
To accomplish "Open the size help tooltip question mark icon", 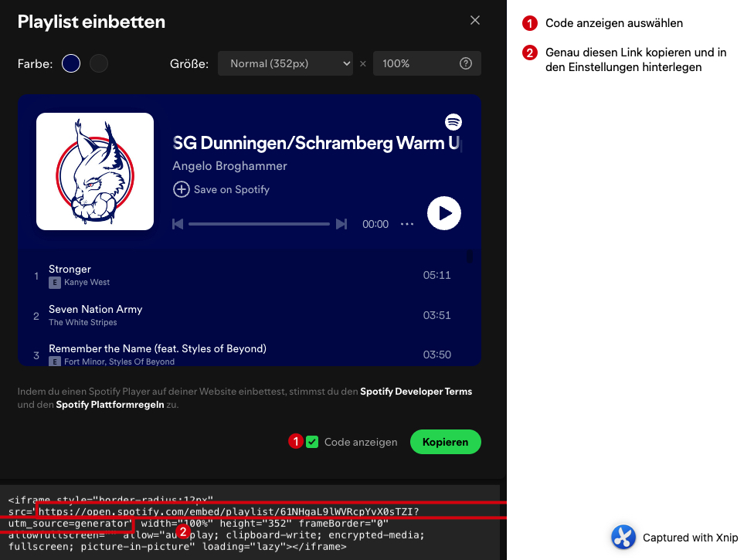I will tap(466, 63).
